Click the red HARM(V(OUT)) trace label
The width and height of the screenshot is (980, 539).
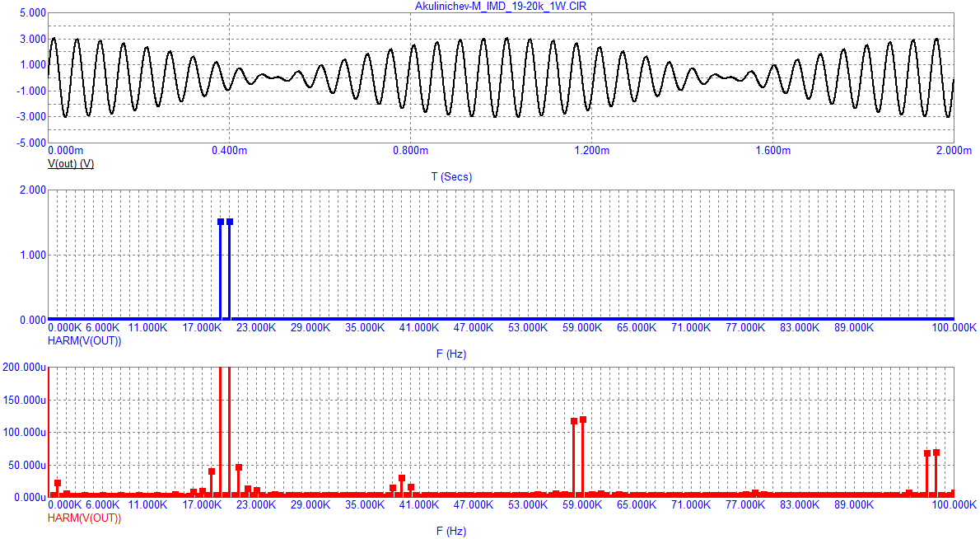[x=84, y=518]
